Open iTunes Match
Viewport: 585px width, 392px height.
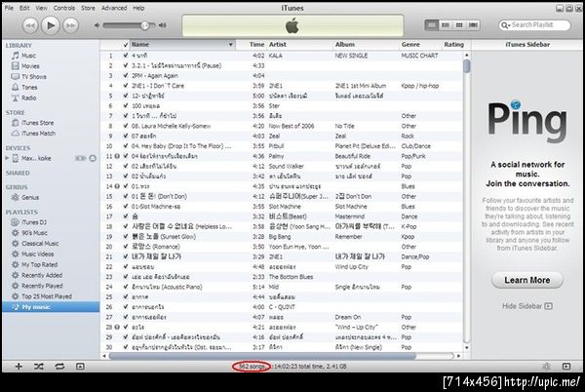pos(38,134)
